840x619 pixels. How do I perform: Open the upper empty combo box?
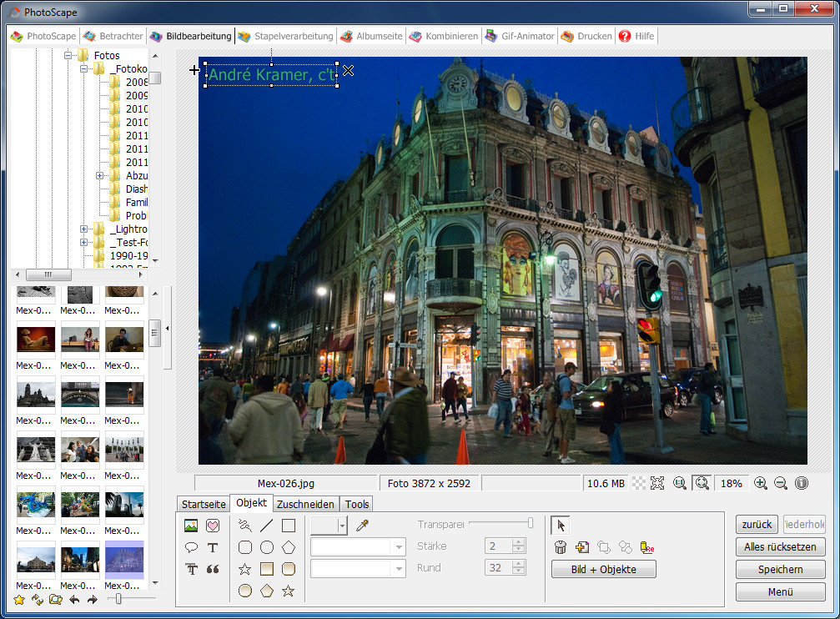[x=358, y=546]
